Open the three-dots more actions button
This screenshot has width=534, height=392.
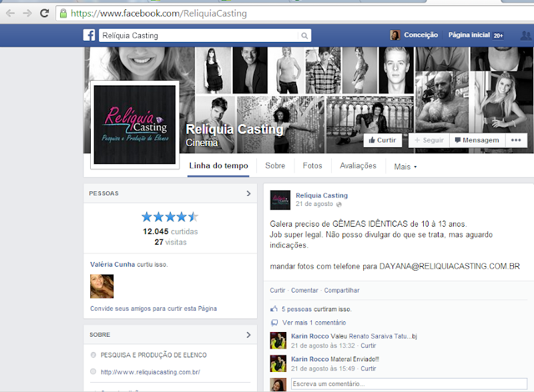click(x=515, y=140)
